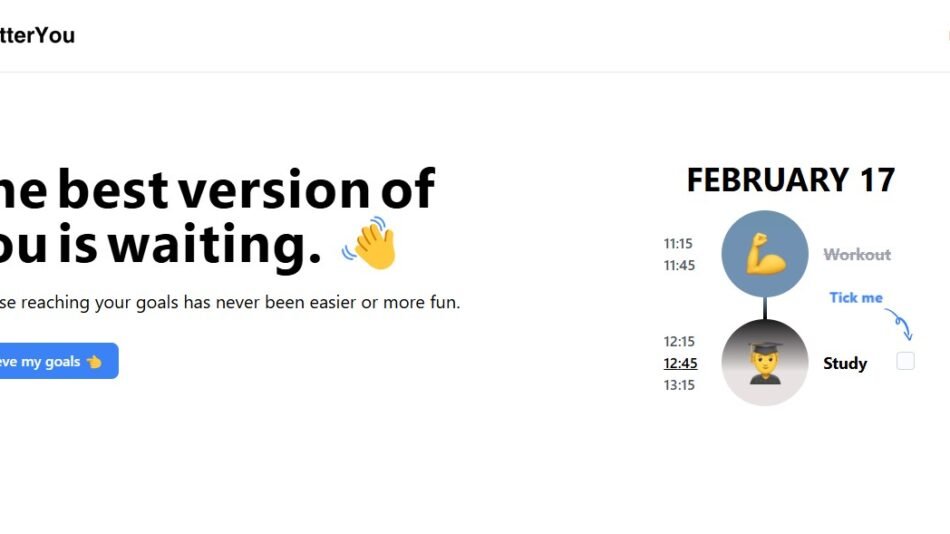This screenshot has height=534, width=950.
Task: Select the Study task label
Action: tap(845, 363)
